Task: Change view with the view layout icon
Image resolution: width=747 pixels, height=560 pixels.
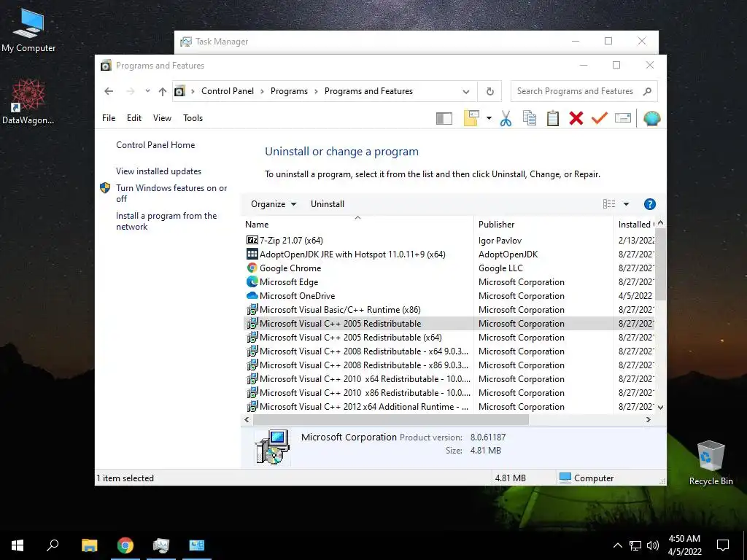Action: [609, 204]
